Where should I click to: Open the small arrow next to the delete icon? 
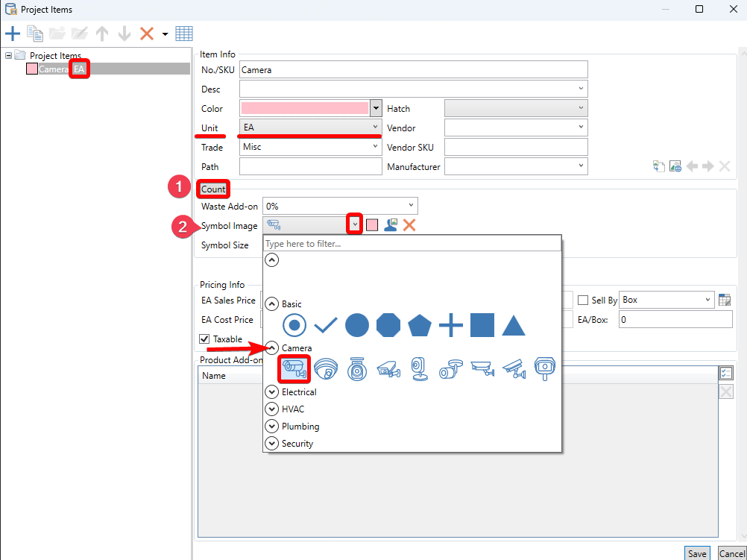click(x=165, y=34)
